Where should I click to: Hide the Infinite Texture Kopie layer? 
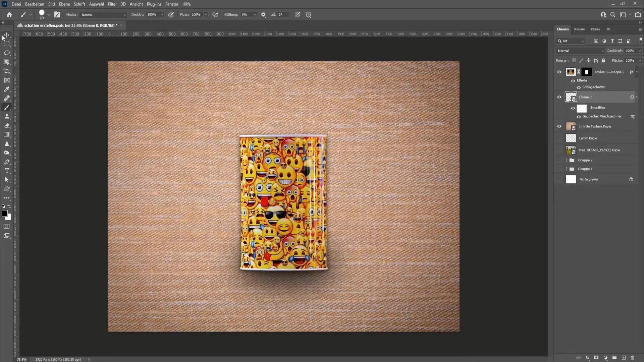pyautogui.click(x=559, y=126)
